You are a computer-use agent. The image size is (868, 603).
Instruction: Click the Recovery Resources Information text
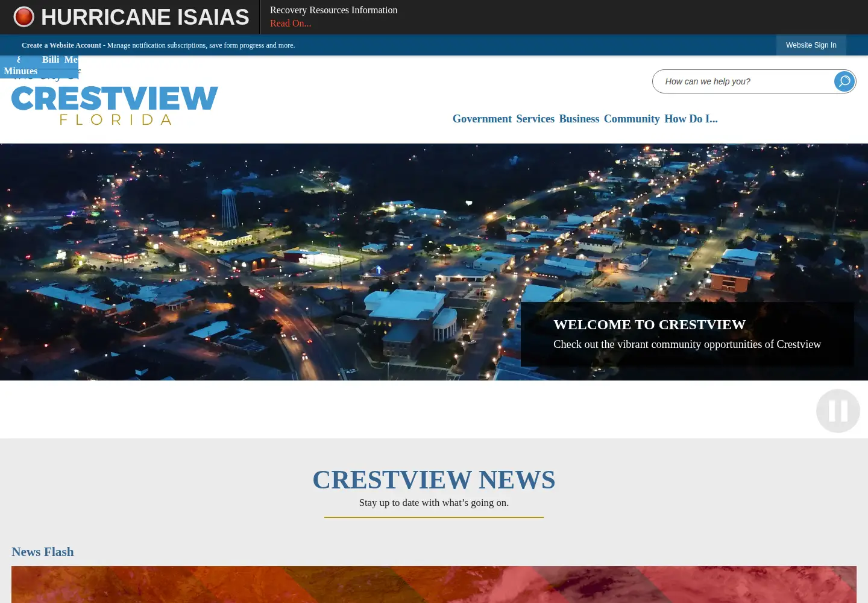tap(333, 10)
